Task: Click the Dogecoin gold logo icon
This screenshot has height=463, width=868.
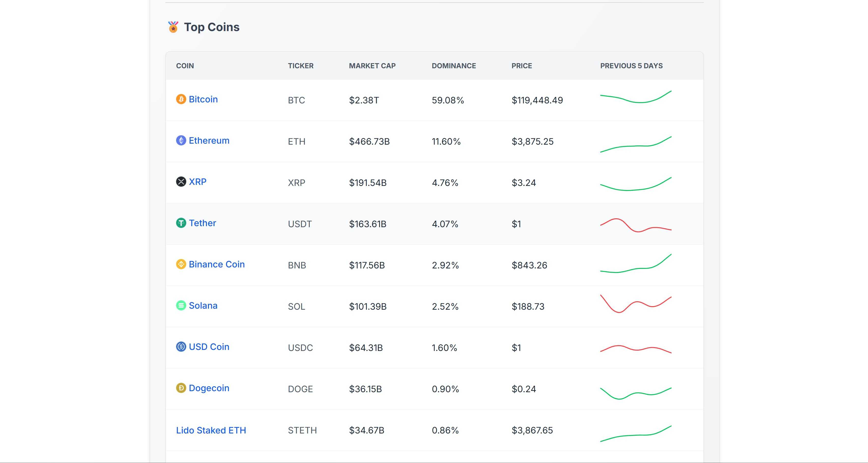Action: [x=181, y=388]
